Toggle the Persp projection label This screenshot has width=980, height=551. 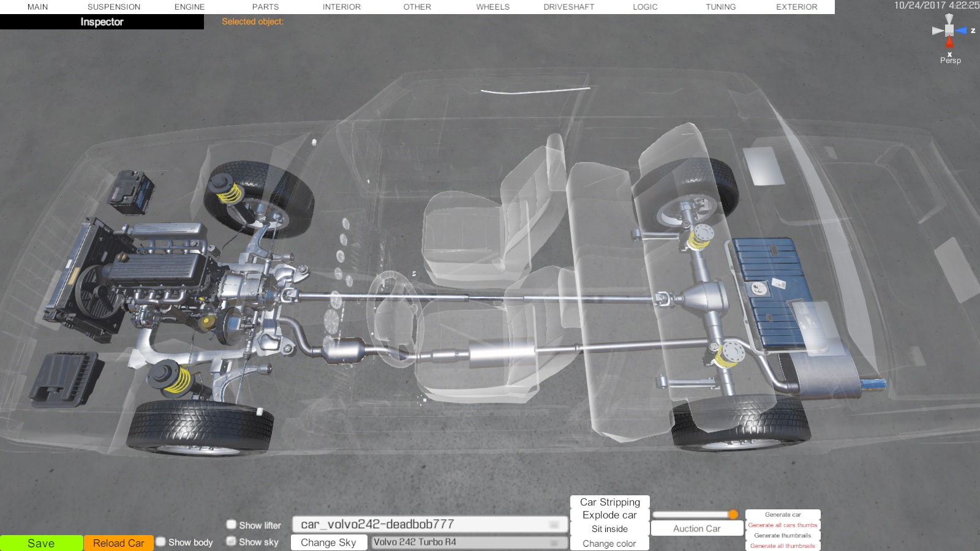coord(951,61)
